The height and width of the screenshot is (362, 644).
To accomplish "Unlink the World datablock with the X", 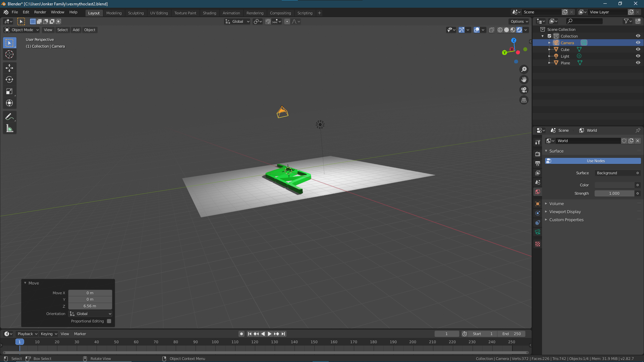I will [x=638, y=141].
